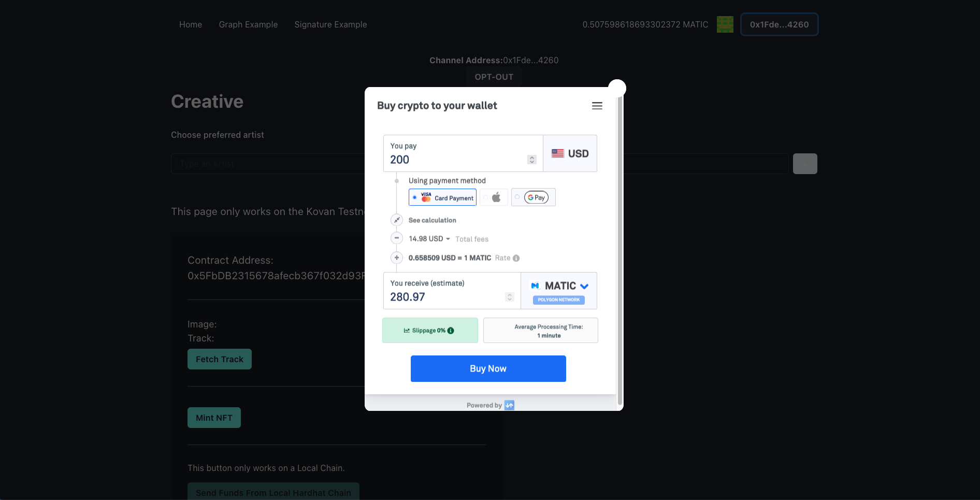Click the Slippage chart icon
980x500 pixels.
pyautogui.click(x=407, y=331)
